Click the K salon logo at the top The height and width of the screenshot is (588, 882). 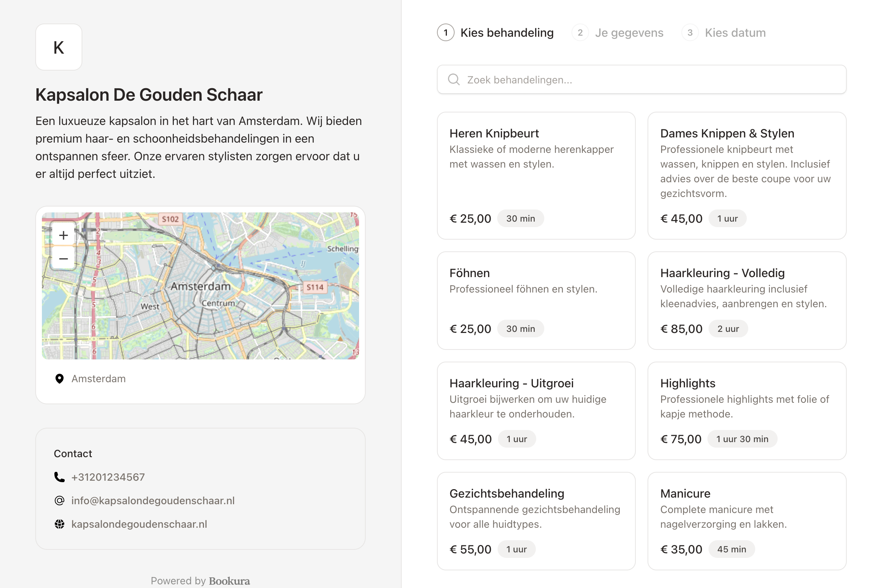pos(58,47)
